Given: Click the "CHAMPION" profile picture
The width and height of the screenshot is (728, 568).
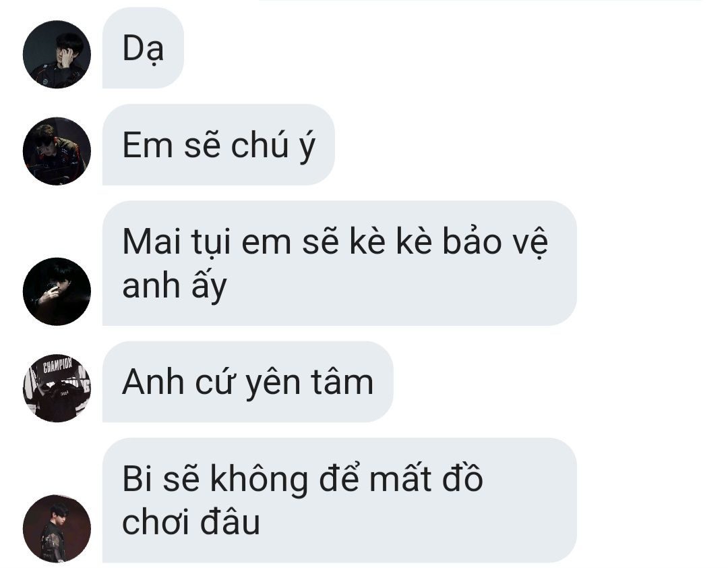Looking at the screenshot, I should [x=57, y=388].
